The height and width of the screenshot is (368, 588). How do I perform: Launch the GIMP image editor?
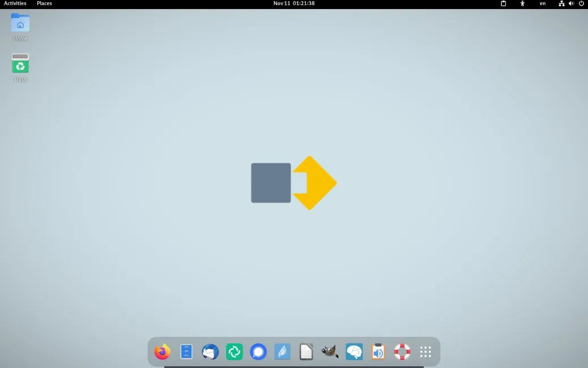tap(330, 352)
